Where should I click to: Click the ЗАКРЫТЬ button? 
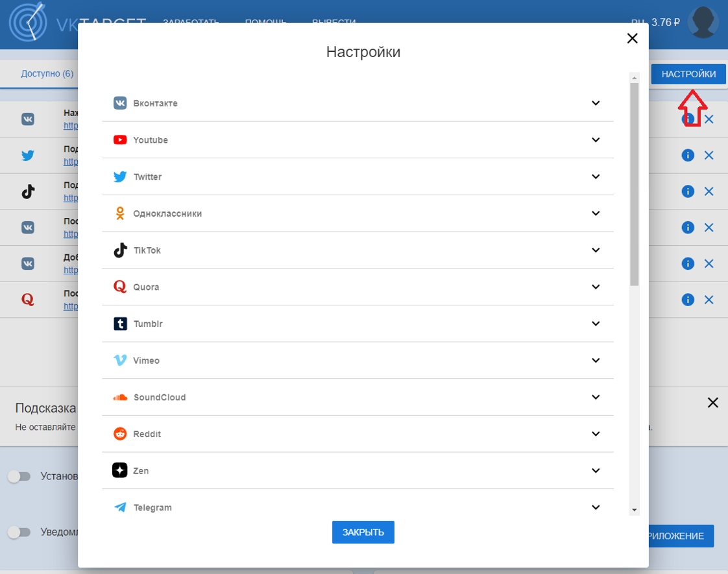click(x=363, y=532)
